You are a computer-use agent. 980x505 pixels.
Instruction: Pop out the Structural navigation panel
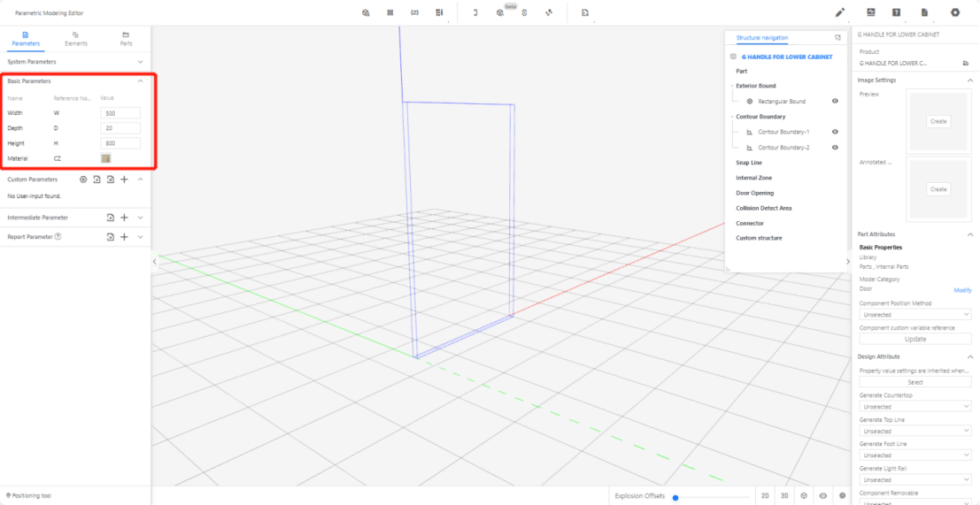tap(837, 38)
